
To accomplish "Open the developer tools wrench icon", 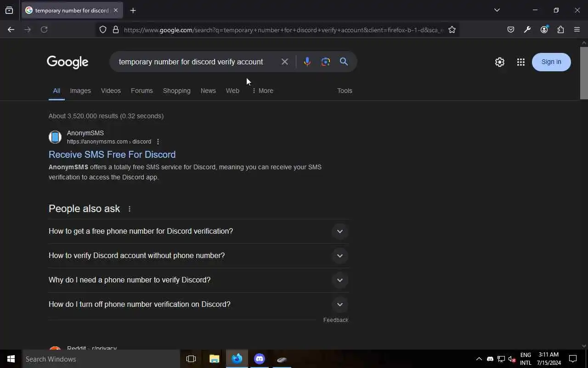I will click(527, 29).
